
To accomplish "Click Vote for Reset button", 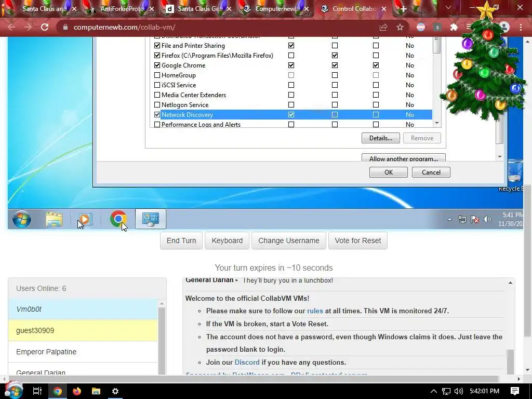I will pyautogui.click(x=357, y=241).
